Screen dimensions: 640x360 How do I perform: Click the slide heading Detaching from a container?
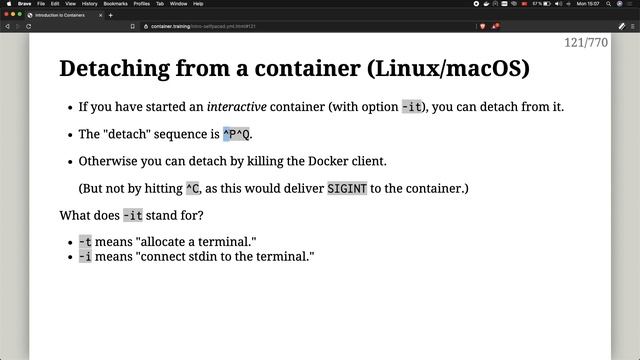pyautogui.click(x=294, y=68)
